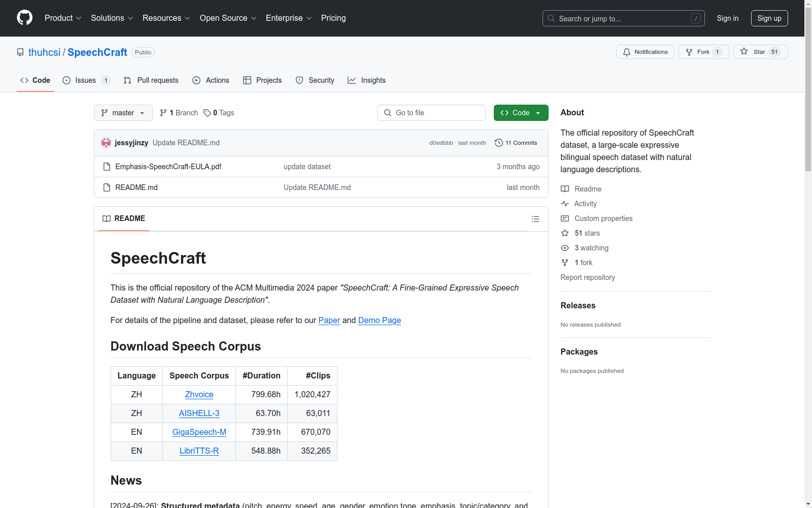Image resolution: width=812 pixels, height=508 pixels.
Task: Open the README.md file link
Action: coord(137,187)
